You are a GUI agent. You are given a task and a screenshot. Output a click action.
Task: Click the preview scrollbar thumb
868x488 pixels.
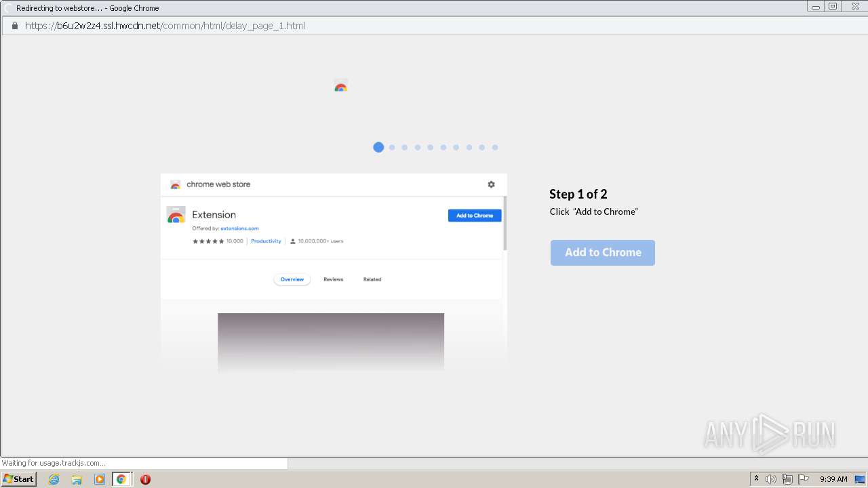pos(505,224)
